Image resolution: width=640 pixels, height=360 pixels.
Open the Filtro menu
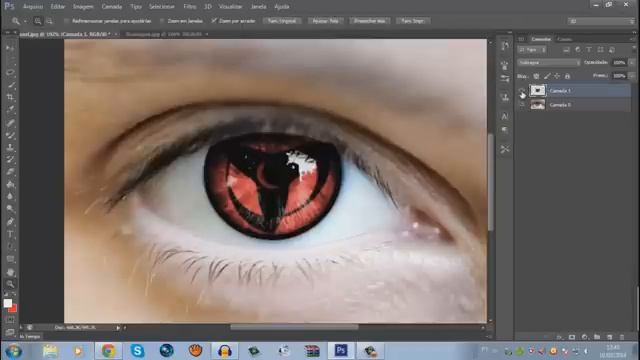[x=190, y=7]
